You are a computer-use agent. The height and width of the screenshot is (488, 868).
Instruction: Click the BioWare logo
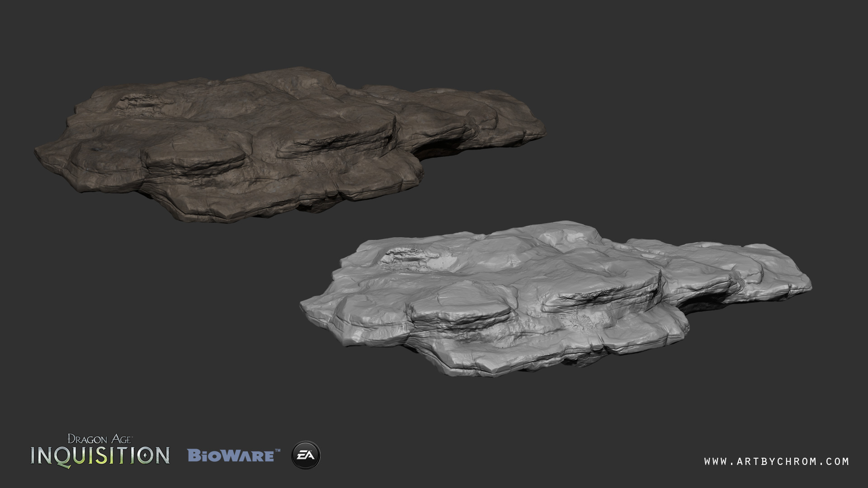pos(234,455)
